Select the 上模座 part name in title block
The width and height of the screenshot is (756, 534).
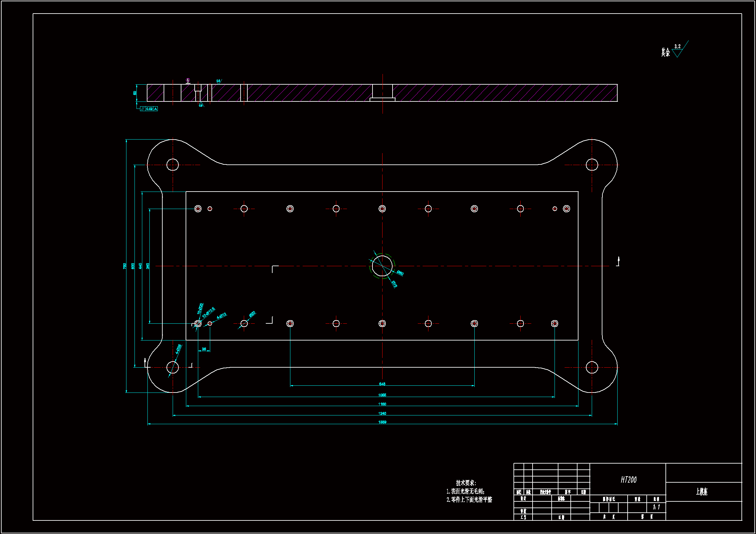pos(702,492)
